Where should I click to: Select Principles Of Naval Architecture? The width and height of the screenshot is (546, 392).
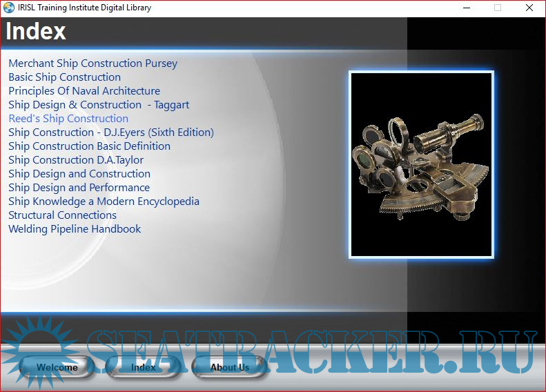84,91
